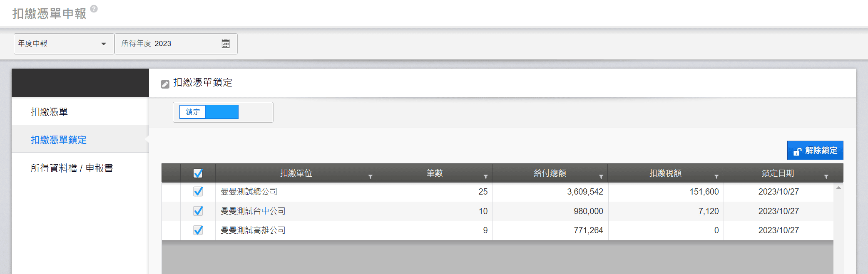This screenshot has width=868, height=274.
Task: Uncheck the 曼曼測試總公司 row checkbox
Action: (x=198, y=192)
